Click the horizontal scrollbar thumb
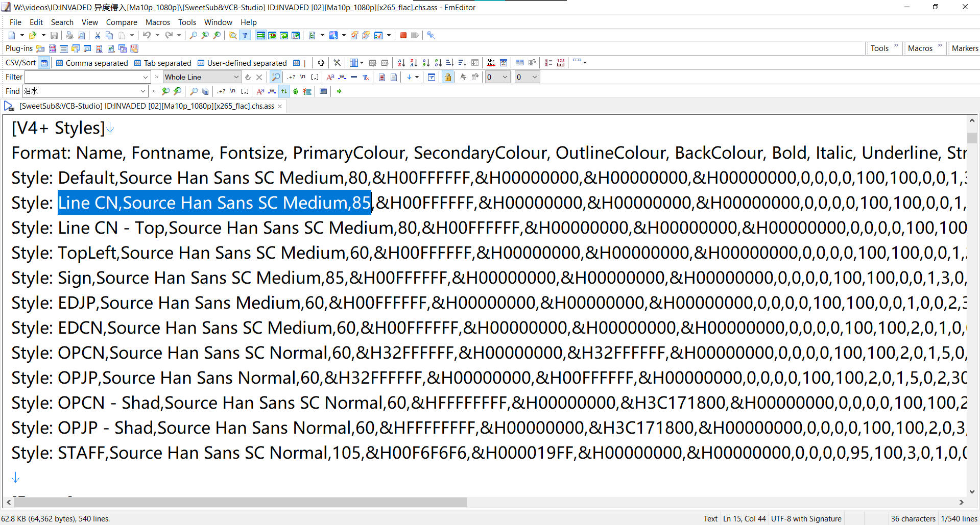The height and width of the screenshot is (525, 980). coord(240,502)
